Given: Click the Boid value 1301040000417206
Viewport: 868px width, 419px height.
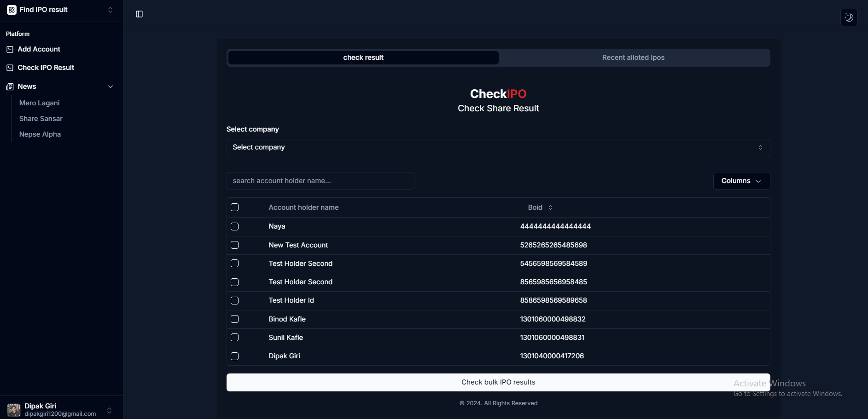Looking at the screenshot, I should [552, 356].
